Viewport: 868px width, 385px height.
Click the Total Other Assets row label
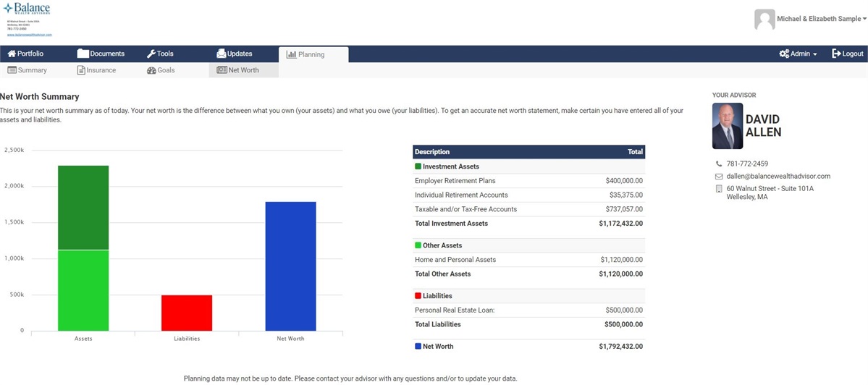click(x=442, y=274)
